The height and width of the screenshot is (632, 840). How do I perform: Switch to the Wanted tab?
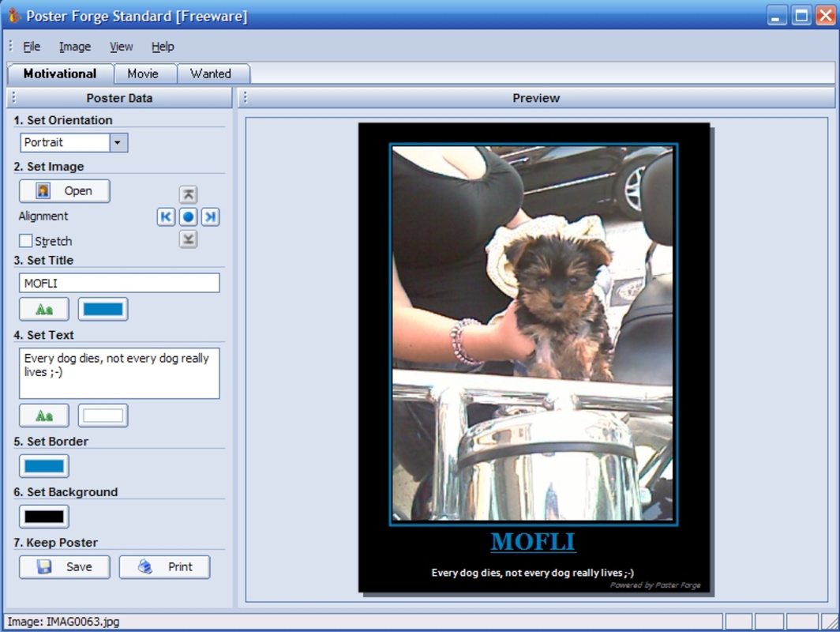[212, 73]
